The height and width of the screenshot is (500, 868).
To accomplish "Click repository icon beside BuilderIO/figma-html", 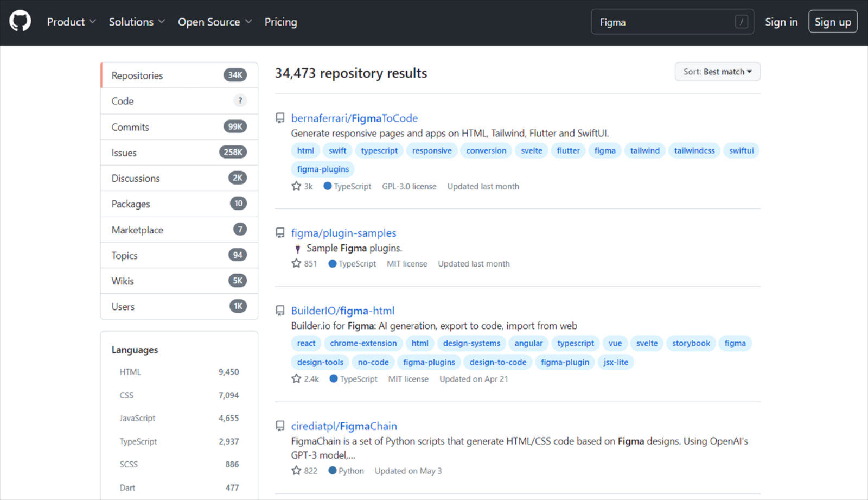I will [x=280, y=311].
